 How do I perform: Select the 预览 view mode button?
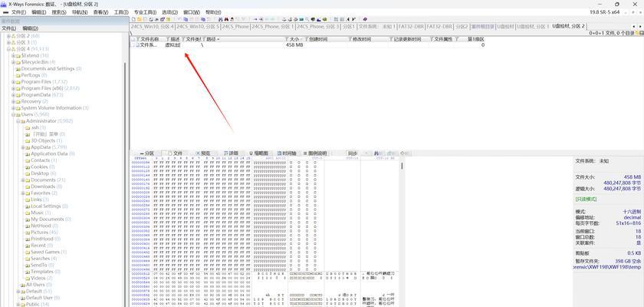tap(203, 153)
